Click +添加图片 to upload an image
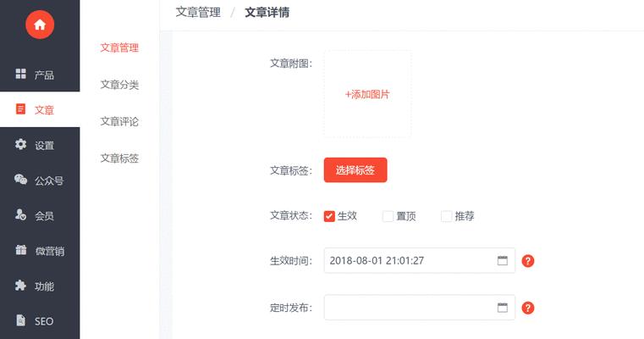Screen dimensions: 644x339 pos(367,94)
